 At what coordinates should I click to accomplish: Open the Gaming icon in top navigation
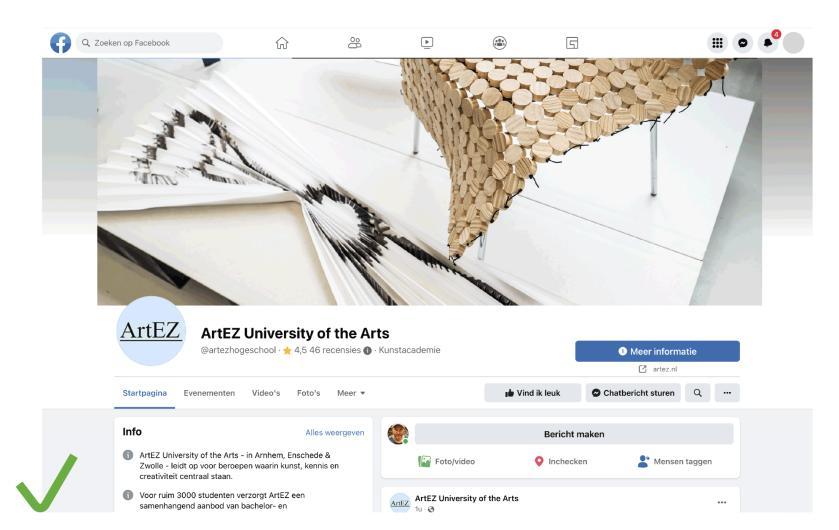pyautogui.click(x=572, y=43)
